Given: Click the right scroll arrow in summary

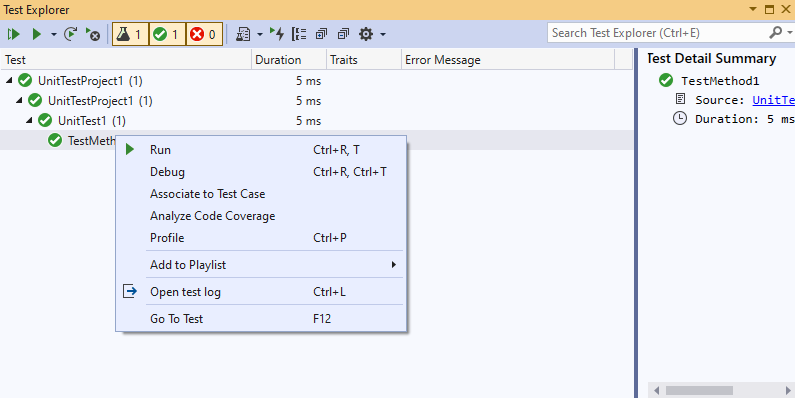Looking at the screenshot, I should click(x=788, y=390).
